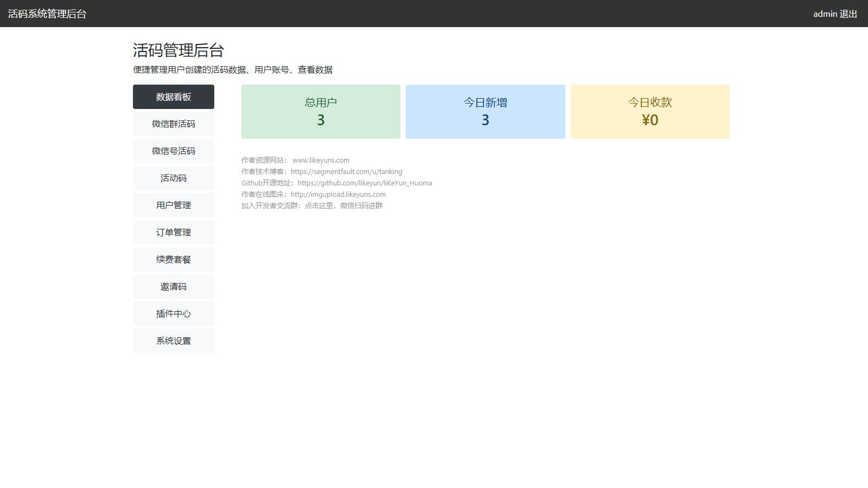Go to 系统设置 system settings
Screen dimensions: 868x488
(x=174, y=341)
